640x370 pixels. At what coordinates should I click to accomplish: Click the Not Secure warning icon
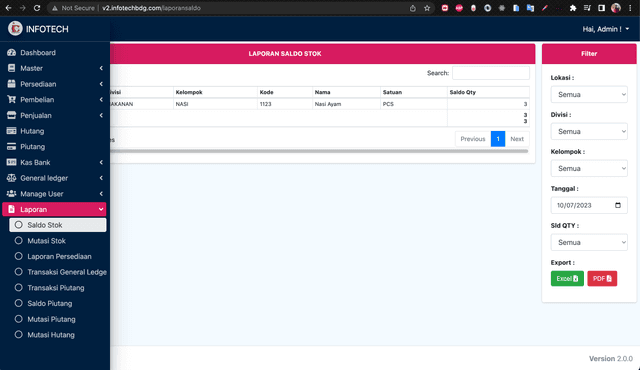click(55, 8)
